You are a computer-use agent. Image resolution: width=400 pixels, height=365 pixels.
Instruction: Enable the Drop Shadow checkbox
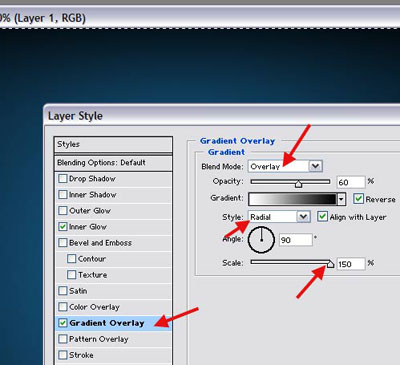[63, 179]
